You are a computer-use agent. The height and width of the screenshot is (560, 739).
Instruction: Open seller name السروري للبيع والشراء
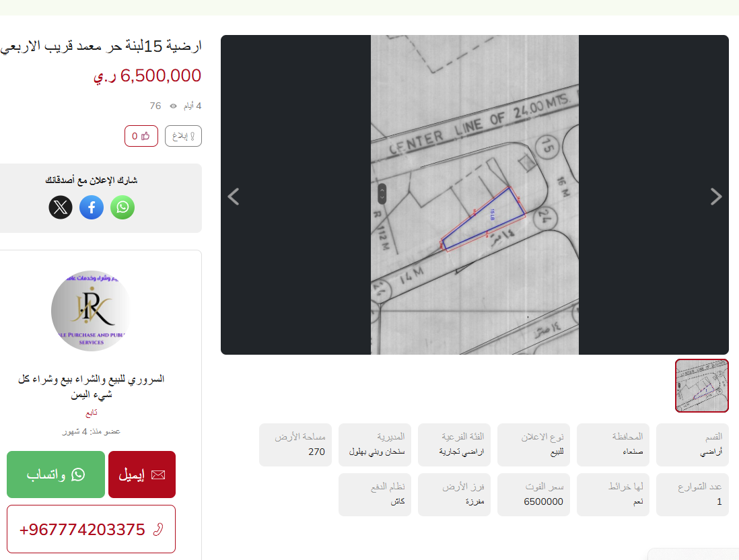click(x=91, y=386)
